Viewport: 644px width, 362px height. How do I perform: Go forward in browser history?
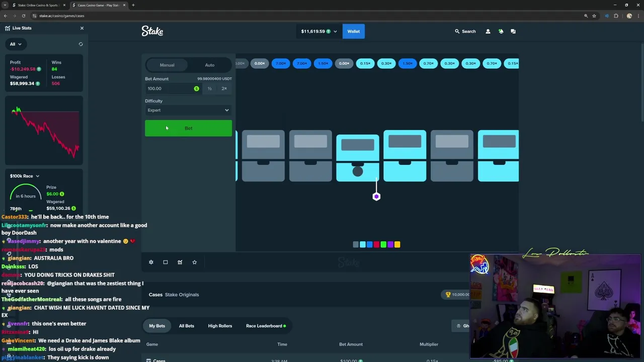[x=14, y=16]
